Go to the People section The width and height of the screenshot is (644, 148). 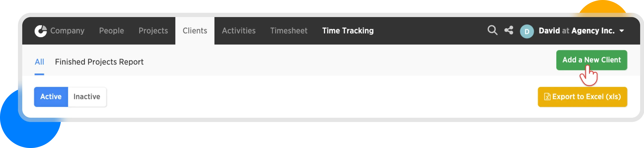[111, 31]
